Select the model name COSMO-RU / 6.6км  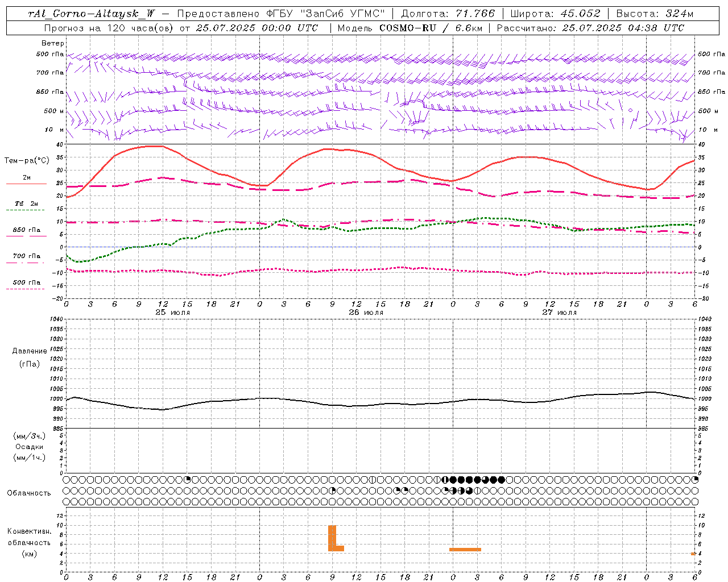(432, 27)
